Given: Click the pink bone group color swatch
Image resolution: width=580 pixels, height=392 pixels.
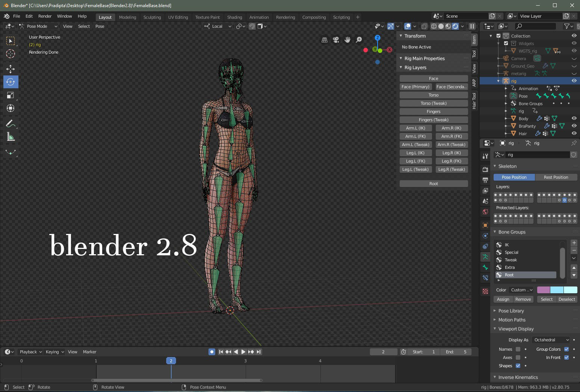Looking at the screenshot, I should point(543,290).
